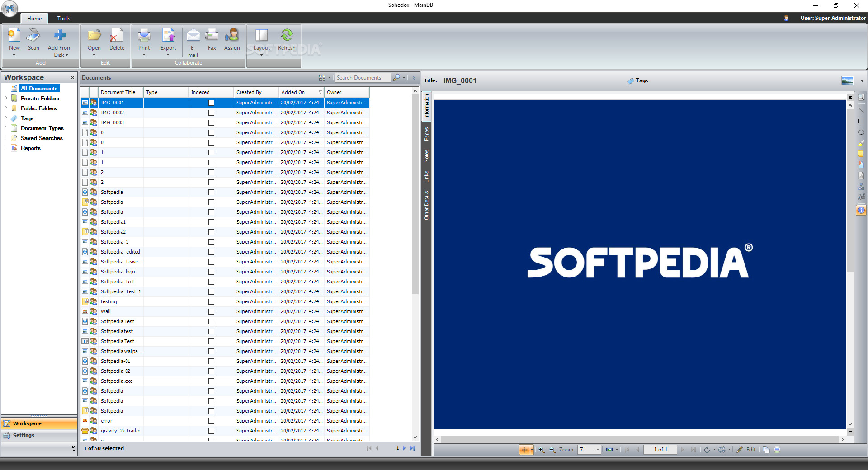
Task: Expand the Public Folders tree node
Action: coord(6,108)
